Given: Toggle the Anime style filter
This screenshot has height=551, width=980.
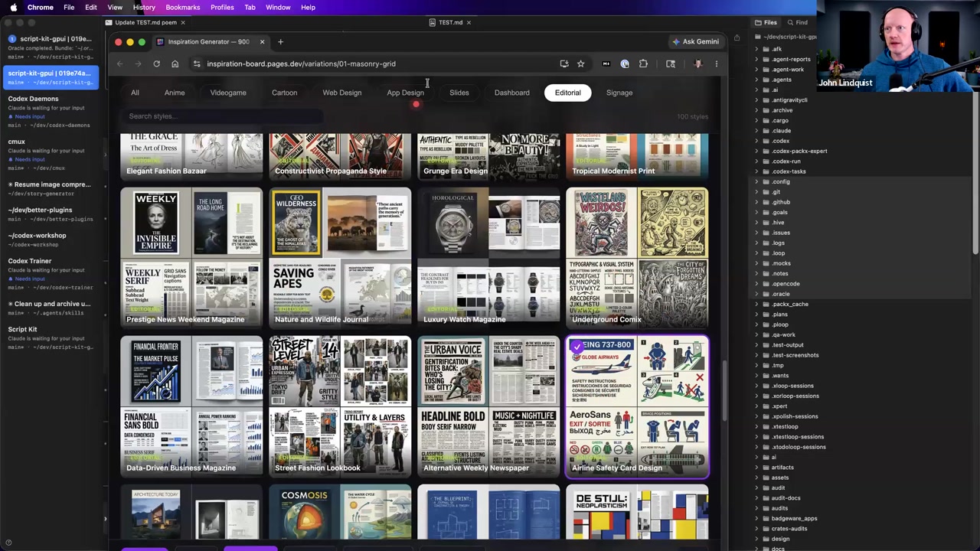Looking at the screenshot, I should click(x=175, y=93).
